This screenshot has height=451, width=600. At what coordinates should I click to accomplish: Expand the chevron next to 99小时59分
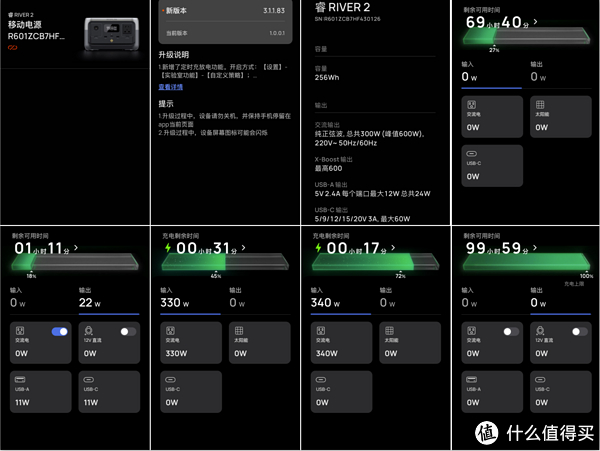(535, 248)
